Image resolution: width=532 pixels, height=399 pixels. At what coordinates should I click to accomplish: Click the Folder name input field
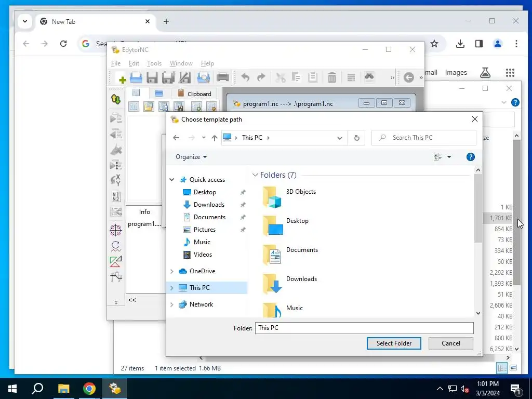tap(364, 328)
